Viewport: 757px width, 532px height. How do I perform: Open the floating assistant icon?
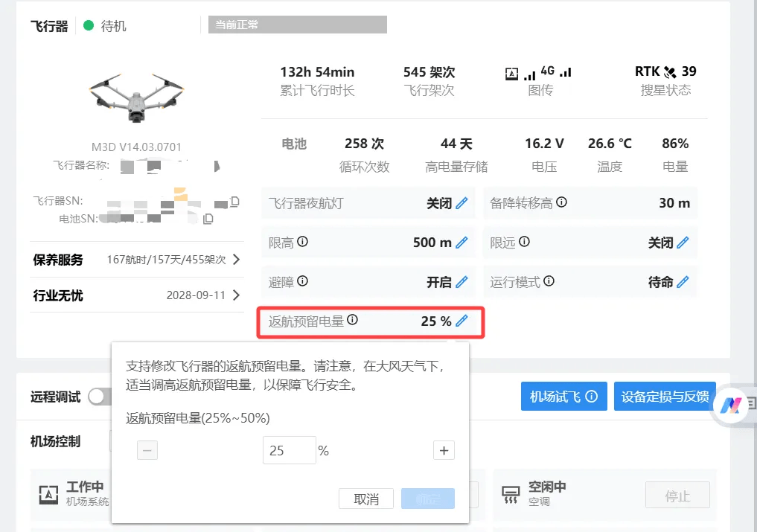click(731, 405)
